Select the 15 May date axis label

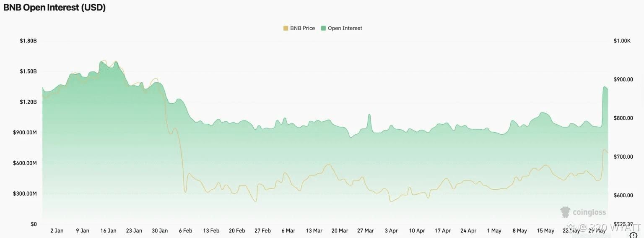(546, 230)
